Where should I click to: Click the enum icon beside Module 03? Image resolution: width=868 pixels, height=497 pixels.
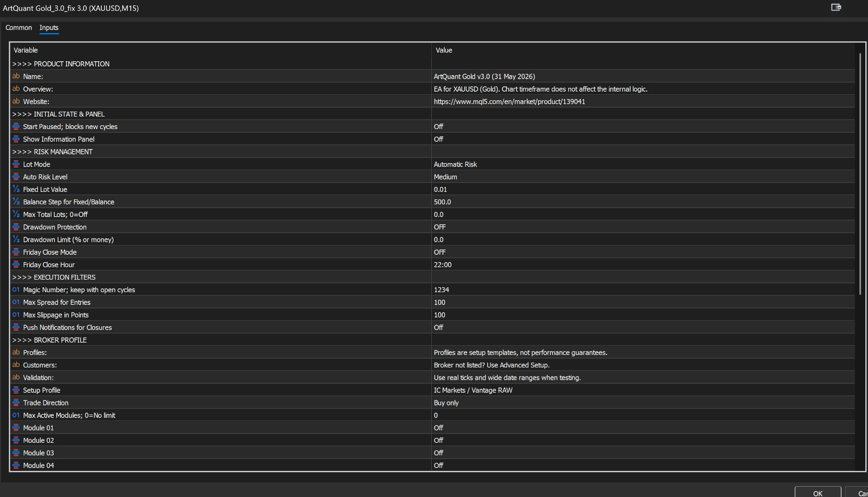click(16, 453)
